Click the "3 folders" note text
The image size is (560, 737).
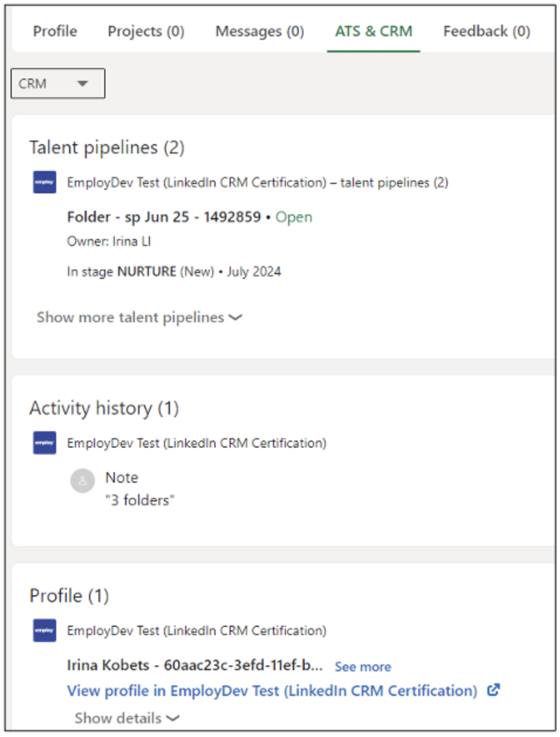(x=140, y=500)
